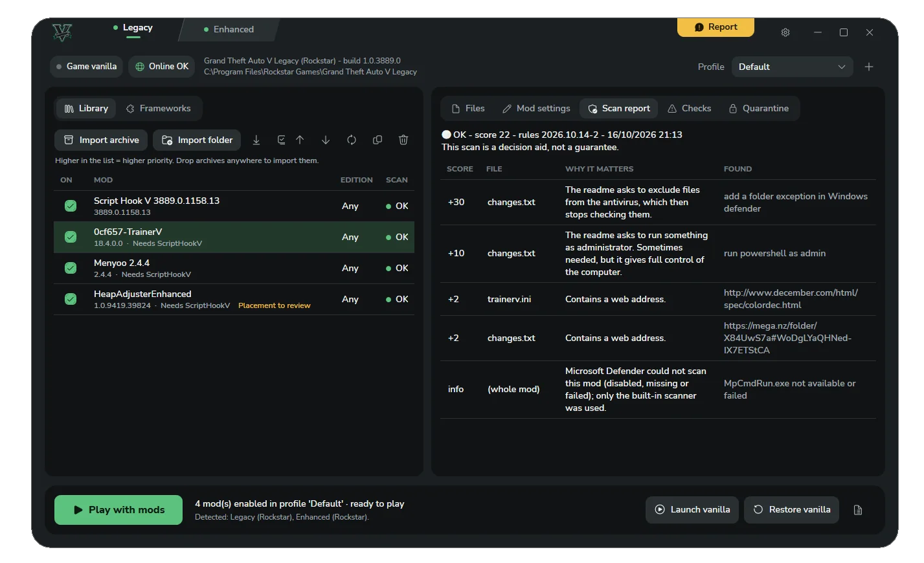Toggle off the Menyoo 2.4.4 checkbox
Screen dimensions: 924x563
[x=71, y=268]
